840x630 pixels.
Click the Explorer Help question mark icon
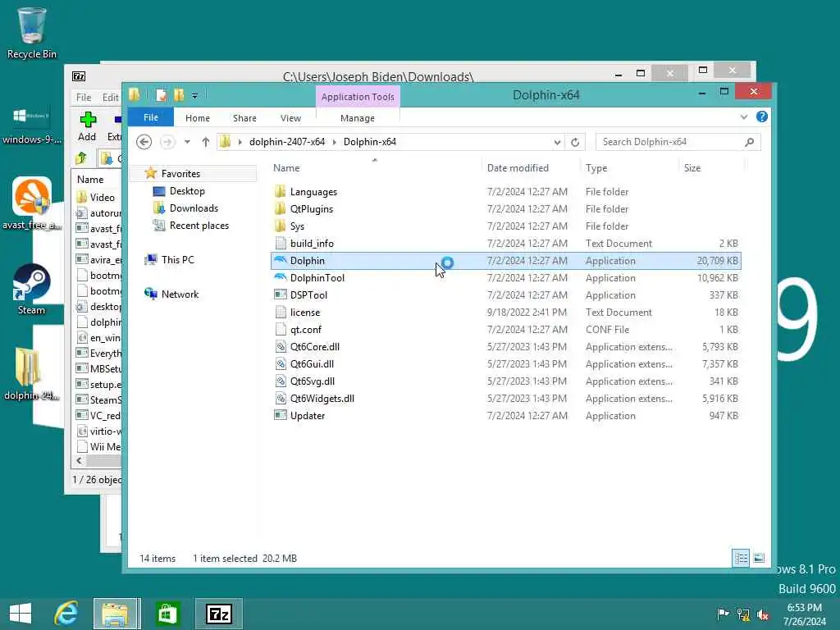pyautogui.click(x=762, y=116)
